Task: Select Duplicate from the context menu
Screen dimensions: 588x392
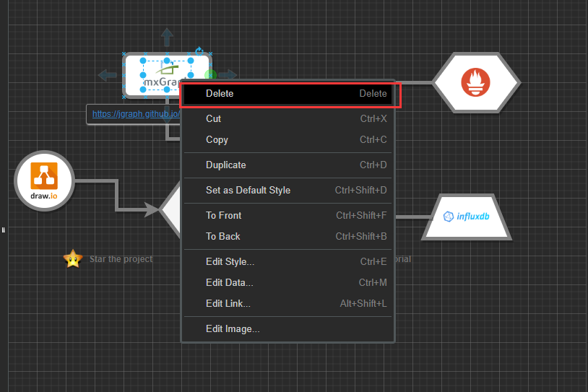Action: pos(288,165)
